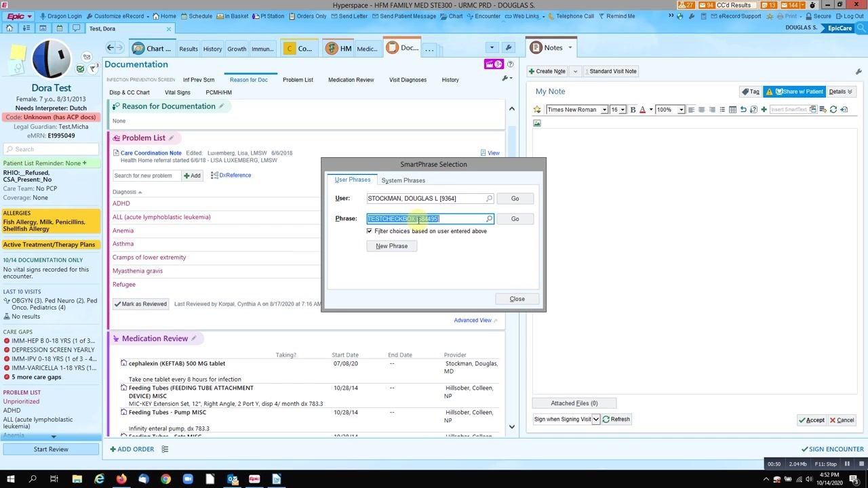This screenshot has width=868, height=488.
Task: Click the font color A swatch
Action: pyautogui.click(x=643, y=110)
